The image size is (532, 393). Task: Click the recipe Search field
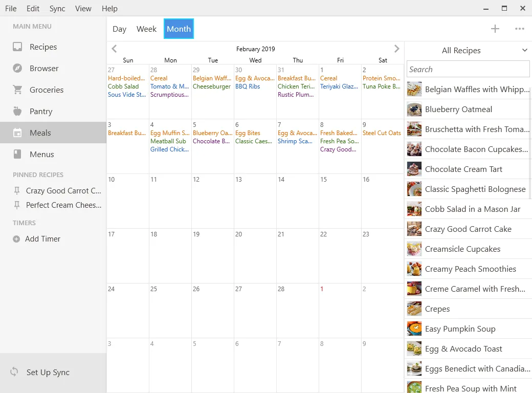point(468,70)
